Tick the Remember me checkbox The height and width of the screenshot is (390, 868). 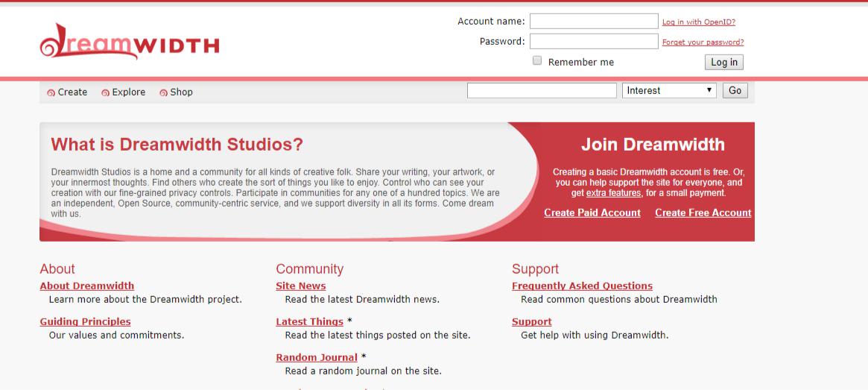pos(537,61)
